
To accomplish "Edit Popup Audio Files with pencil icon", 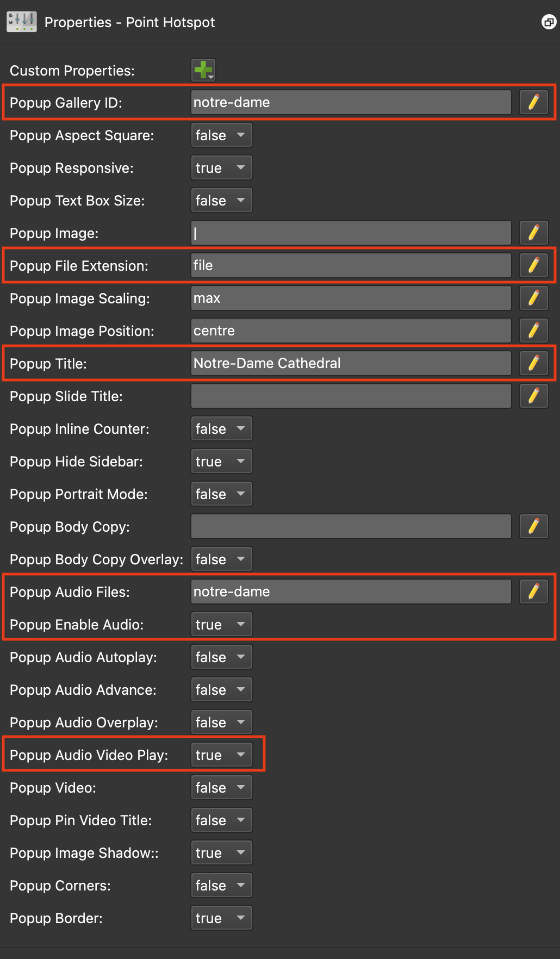I will tap(533, 591).
